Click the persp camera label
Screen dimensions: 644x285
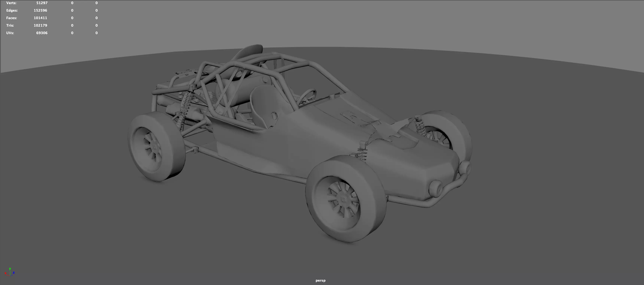[x=321, y=280]
